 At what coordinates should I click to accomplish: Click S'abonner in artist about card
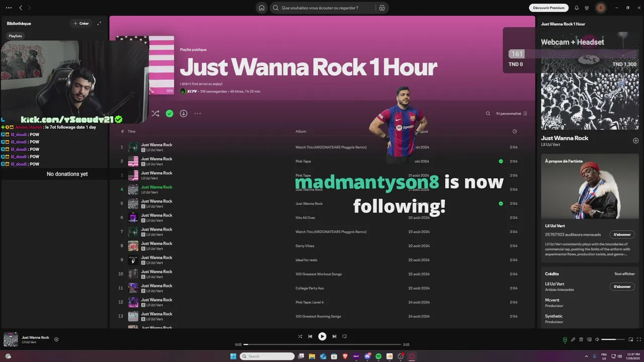tap(622, 235)
